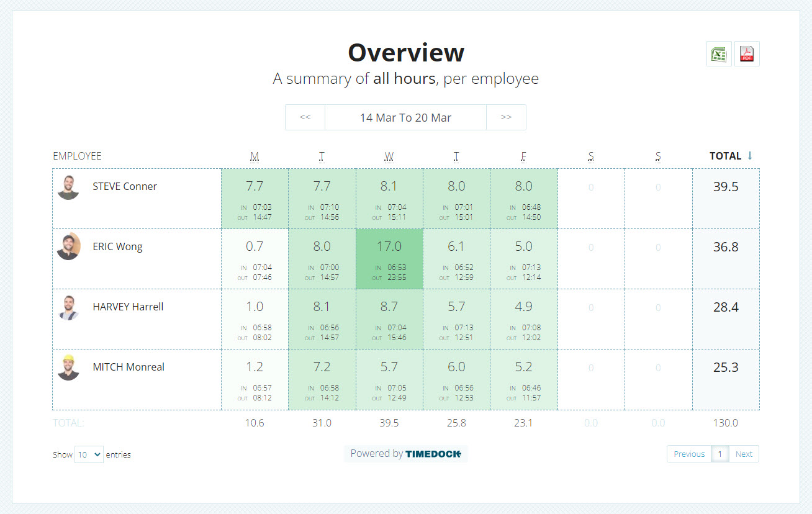
Task: Export the overview to Excel
Action: tap(719, 54)
